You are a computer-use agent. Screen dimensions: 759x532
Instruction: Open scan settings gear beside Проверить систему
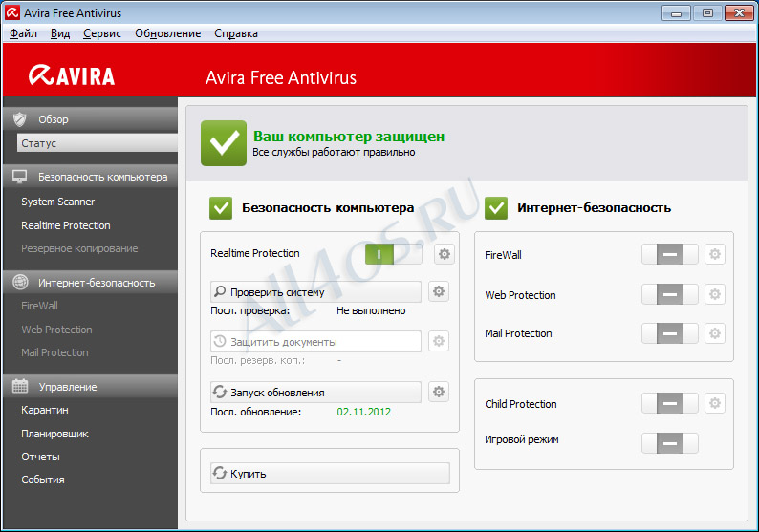coord(439,291)
